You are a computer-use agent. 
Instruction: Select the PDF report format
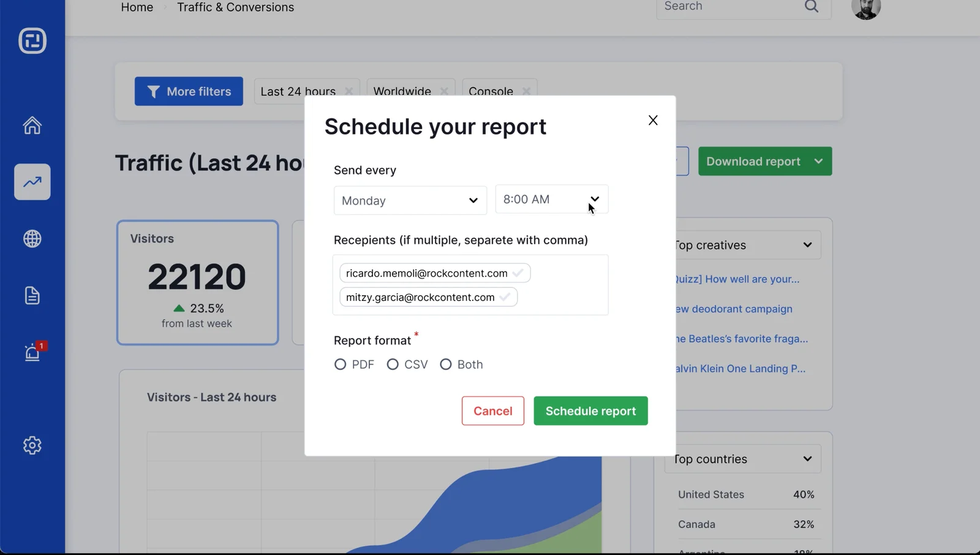[x=341, y=364]
